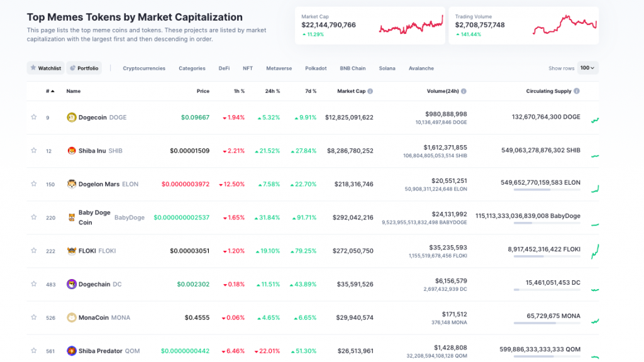The width and height of the screenshot is (644, 362).
Task: Star Shiba Inu for the watchlist
Action: pyautogui.click(x=34, y=150)
